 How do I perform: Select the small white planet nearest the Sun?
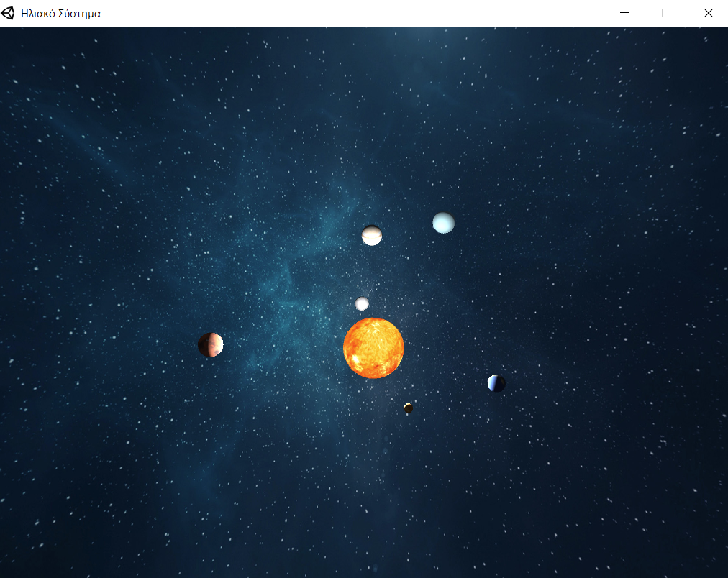(x=362, y=304)
